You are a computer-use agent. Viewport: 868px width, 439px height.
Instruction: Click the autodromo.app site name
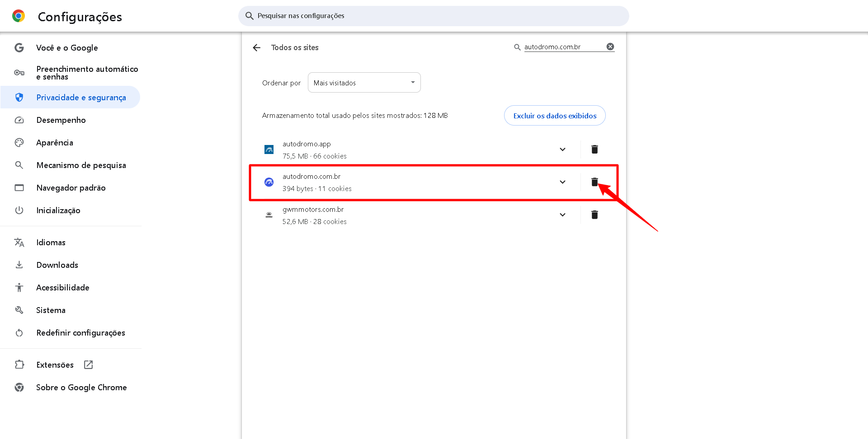pos(307,144)
